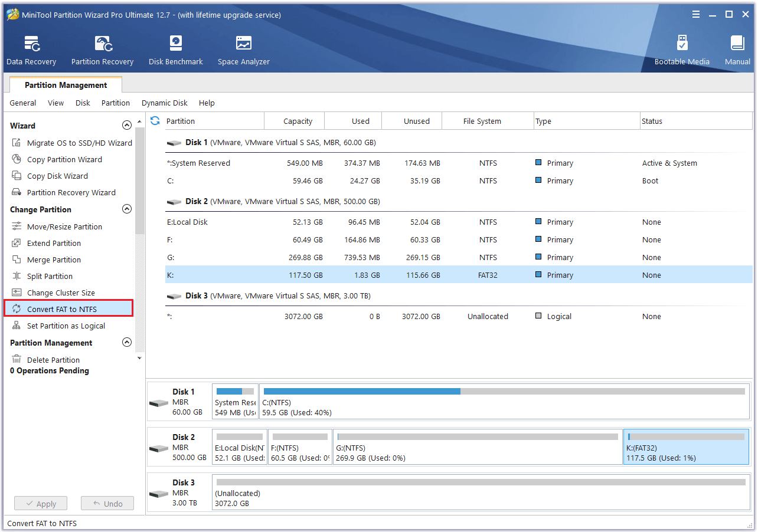Open the Dynamic Disk menu
This screenshot has height=532, width=758.
165,103
